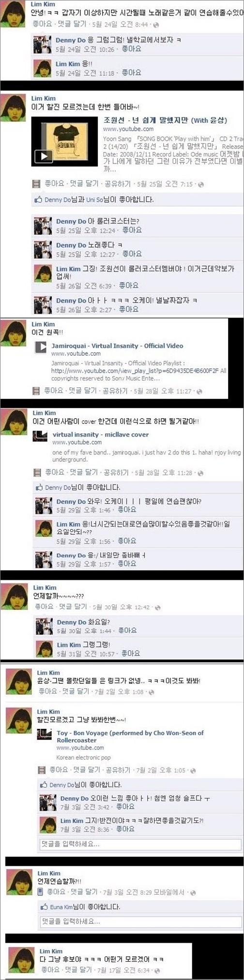The width and height of the screenshot is (244, 980).
Task: Click privacy globe icon next to 5월 24일 오전 8:44
Action: tap(155, 24)
